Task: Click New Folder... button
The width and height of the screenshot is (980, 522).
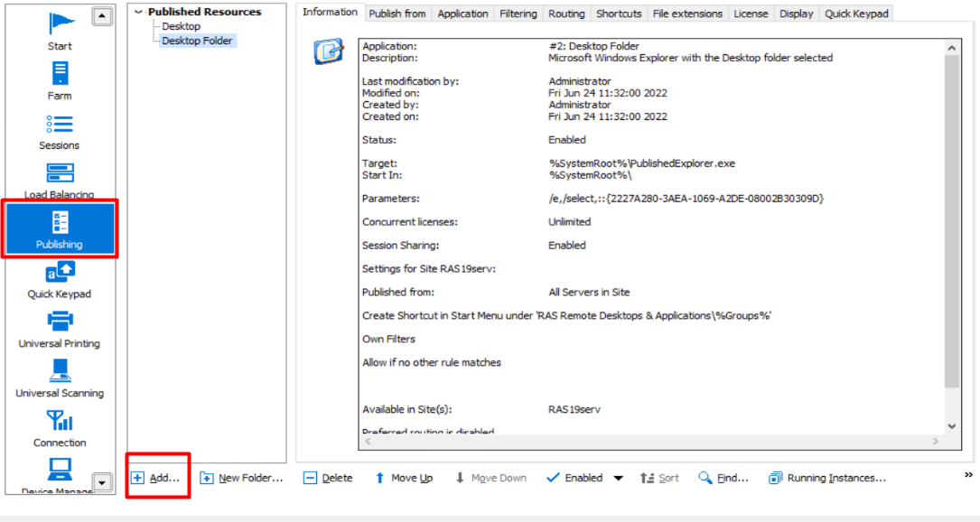Action: pyautogui.click(x=241, y=478)
